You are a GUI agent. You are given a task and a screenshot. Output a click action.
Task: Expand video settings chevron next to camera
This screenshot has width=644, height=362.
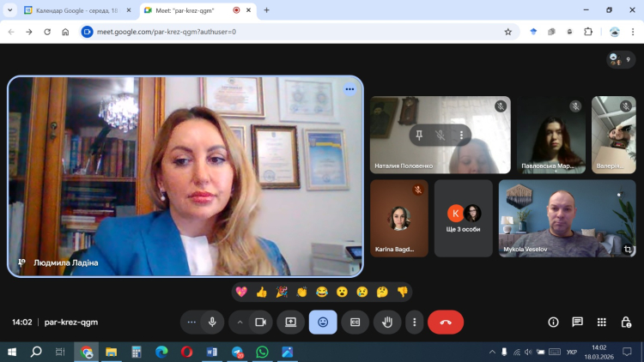point(240,322)
